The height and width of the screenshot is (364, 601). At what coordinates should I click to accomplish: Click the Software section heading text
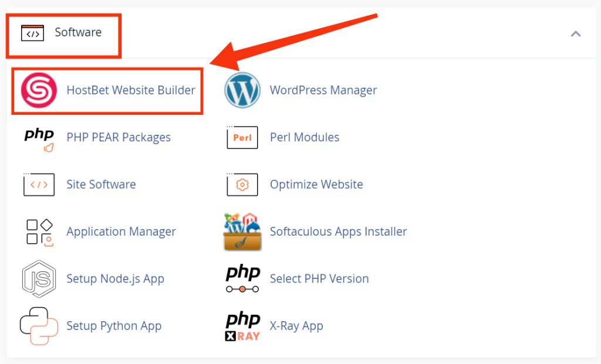pyautogui.click(x=78, y=32)
